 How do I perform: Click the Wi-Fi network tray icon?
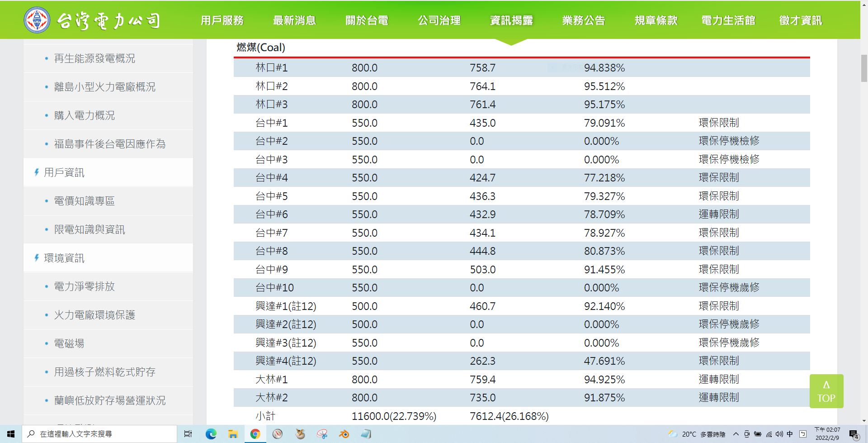coord(769,434)
